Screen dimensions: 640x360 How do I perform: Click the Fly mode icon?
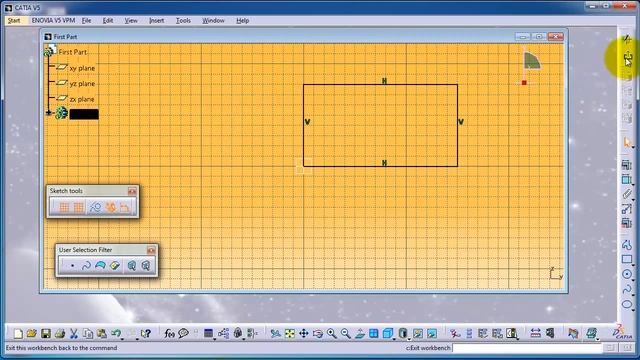pos(276,334)
